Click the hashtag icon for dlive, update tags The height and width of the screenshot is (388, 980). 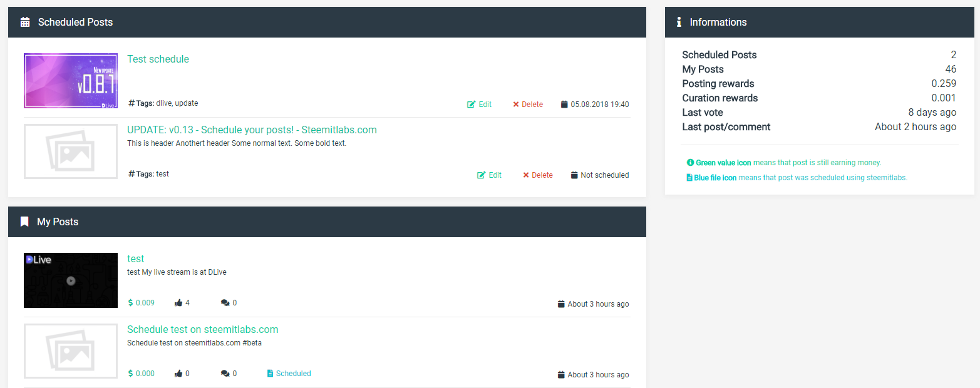(132, 103)
